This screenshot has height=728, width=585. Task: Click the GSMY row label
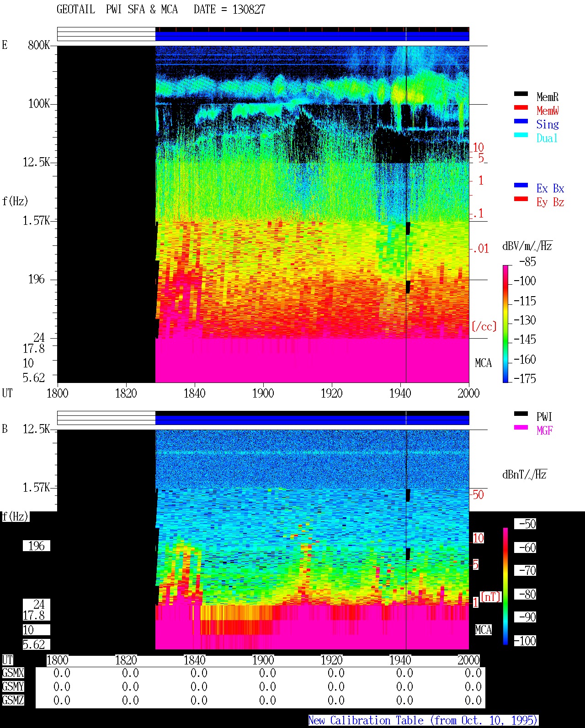pos(13,686)
